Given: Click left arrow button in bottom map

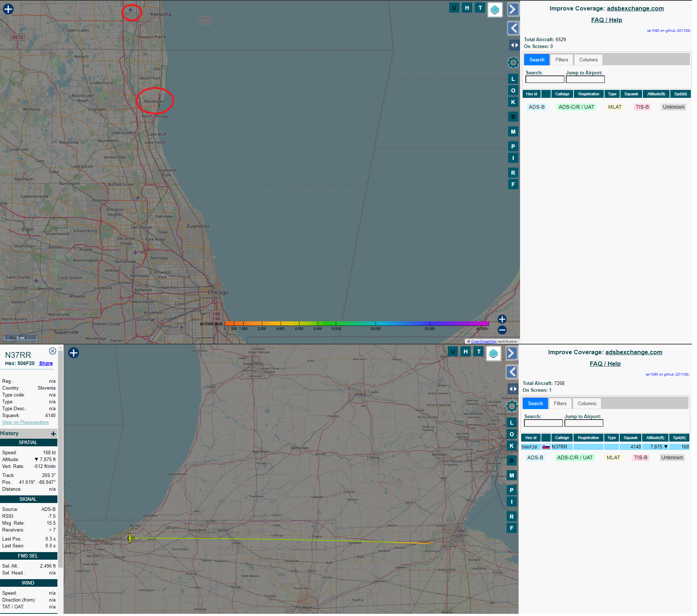Looking at the screenshot, I should (x=512, y=372).
